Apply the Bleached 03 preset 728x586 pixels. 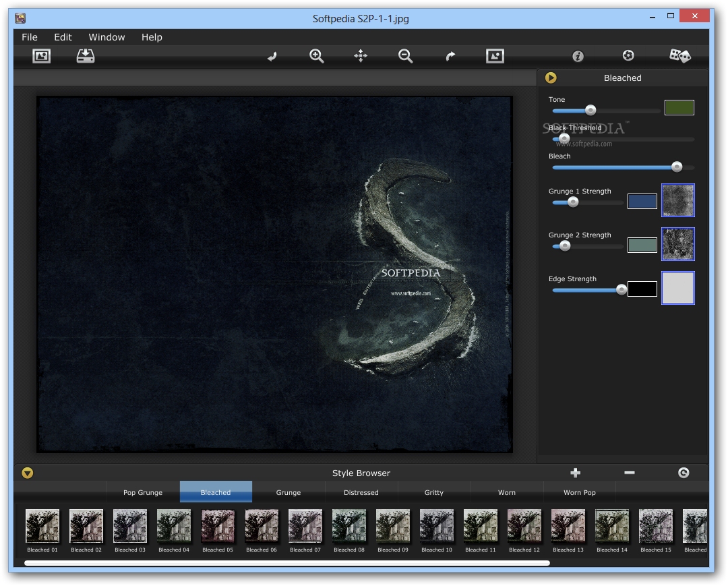[x=130, y=526]
